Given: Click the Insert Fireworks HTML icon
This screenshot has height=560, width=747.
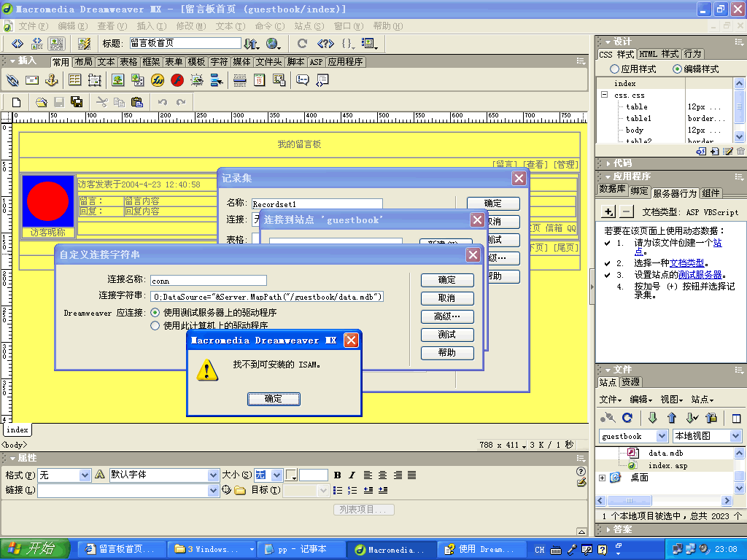Looking at the screenshot, I should coord(158,80).
